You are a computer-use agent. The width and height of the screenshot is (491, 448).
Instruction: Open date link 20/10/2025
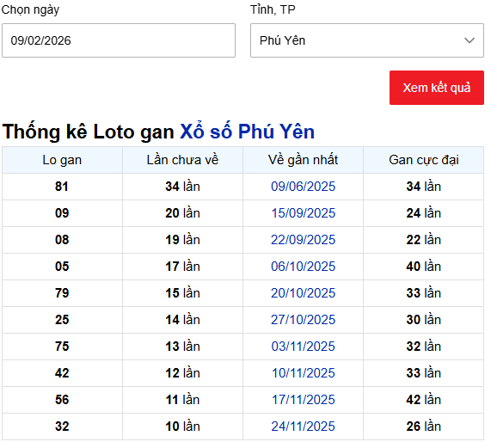304,293
